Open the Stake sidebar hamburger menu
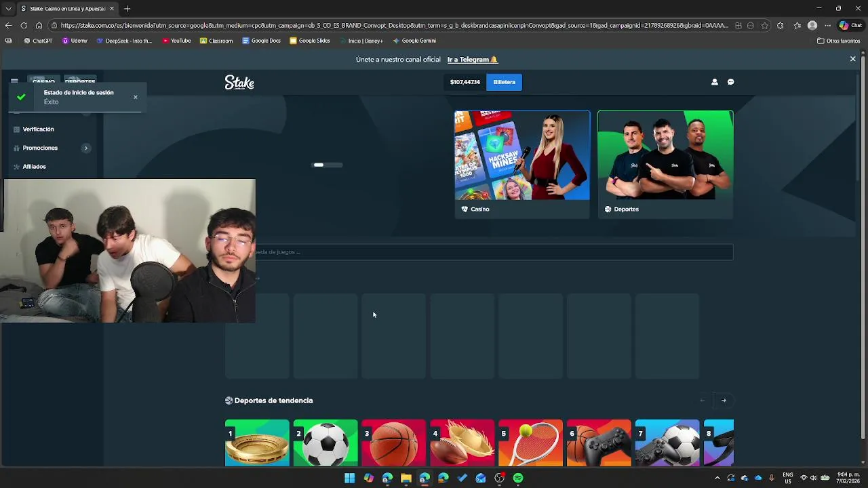 (14, 81)
